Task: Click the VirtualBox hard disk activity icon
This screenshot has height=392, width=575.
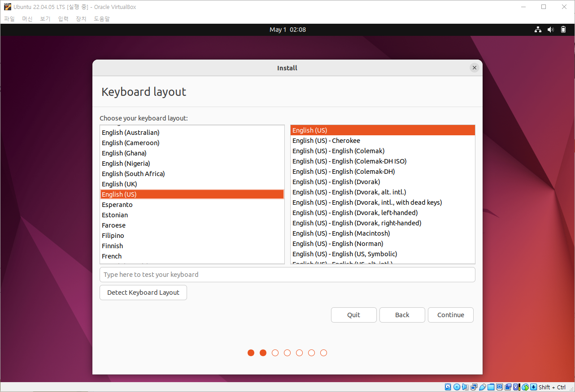Action: (448, 387)
